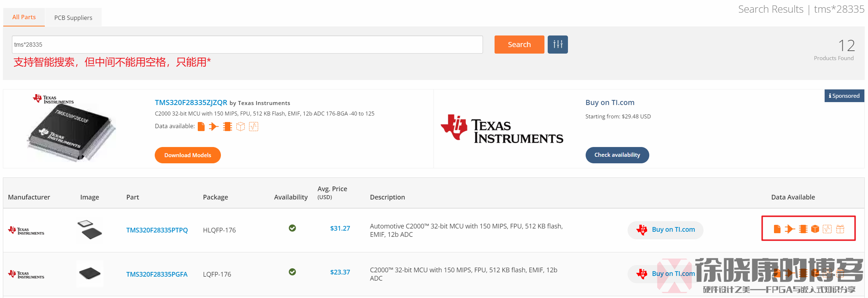The image size is (868, 298).
Task: Click the Automotive C2000 description text
Action: pos(466,230)
